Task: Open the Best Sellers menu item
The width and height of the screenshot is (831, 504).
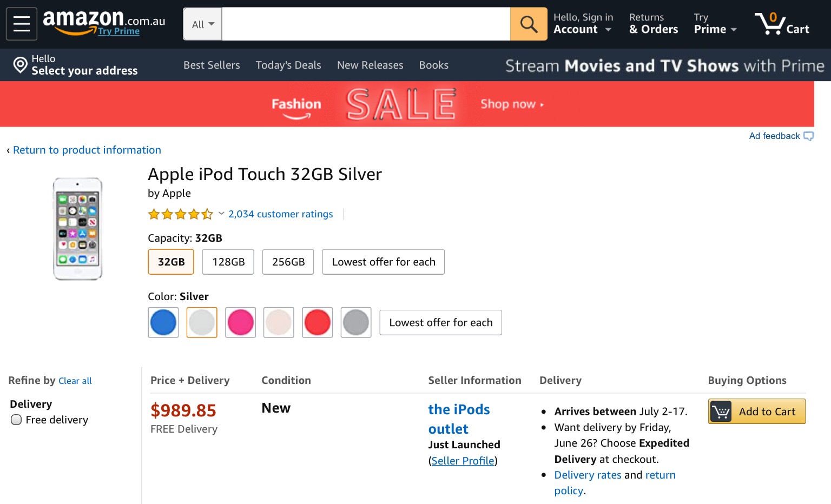Action: click(212, 65)
